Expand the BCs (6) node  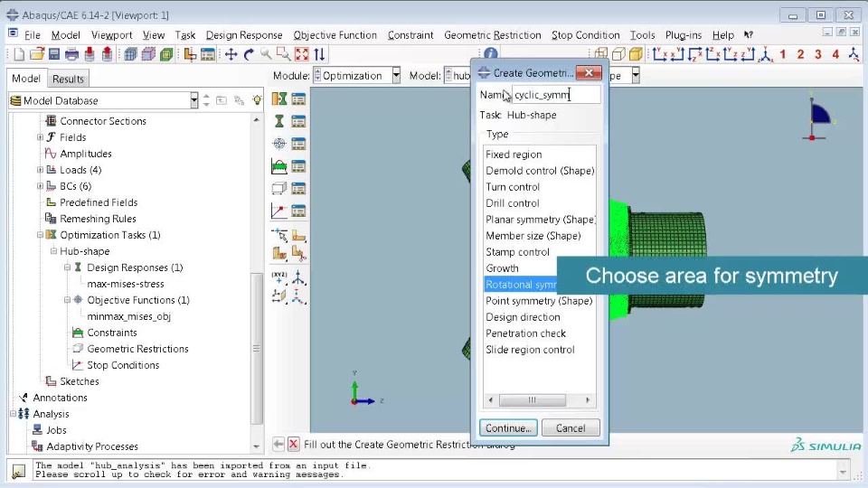(x=40, y=186)
